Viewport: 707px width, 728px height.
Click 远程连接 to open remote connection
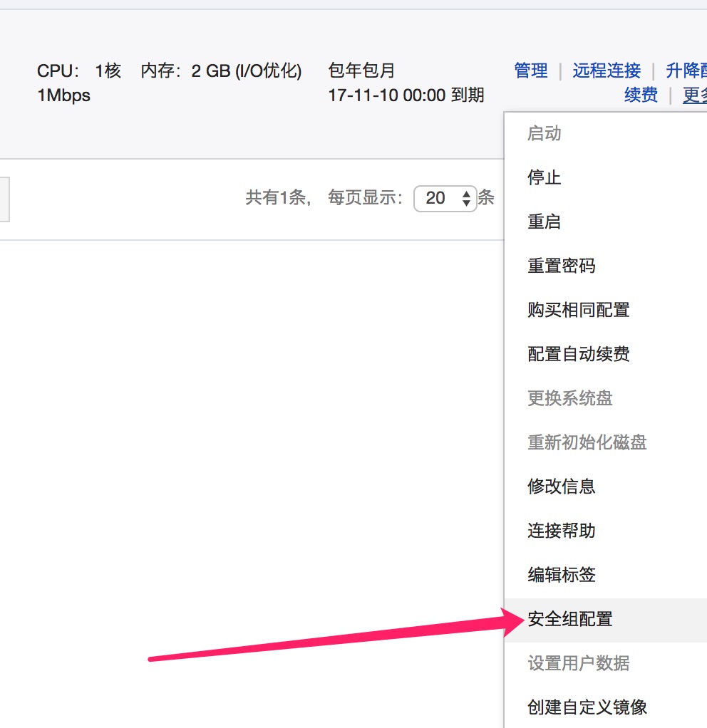click(606, 71)
